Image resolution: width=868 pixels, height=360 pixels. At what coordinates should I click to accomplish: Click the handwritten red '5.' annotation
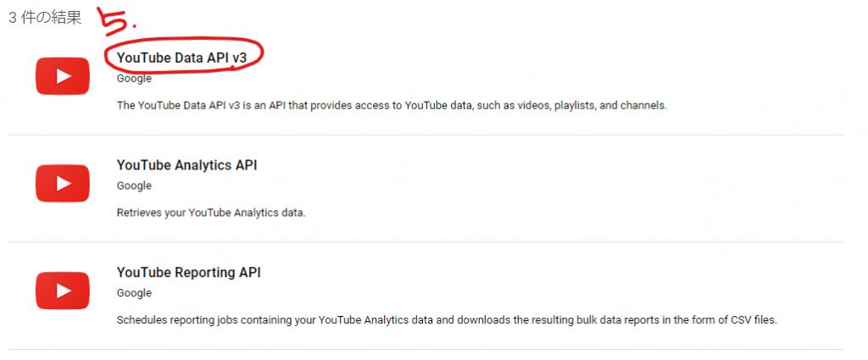pos(118,19)
